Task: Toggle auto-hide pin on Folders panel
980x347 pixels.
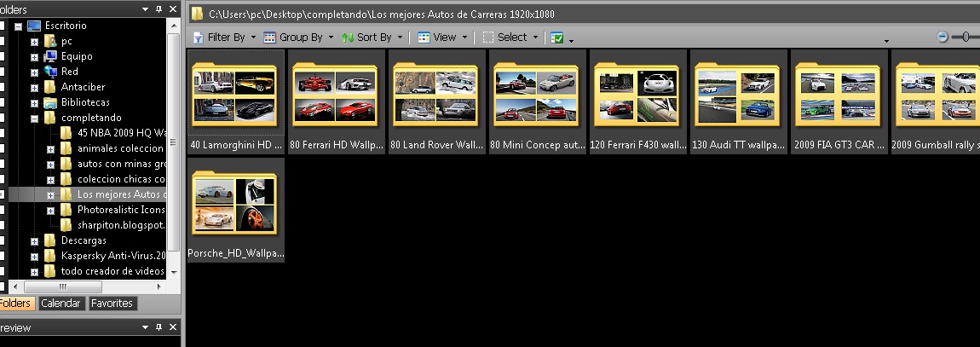Action: point(159,9)
